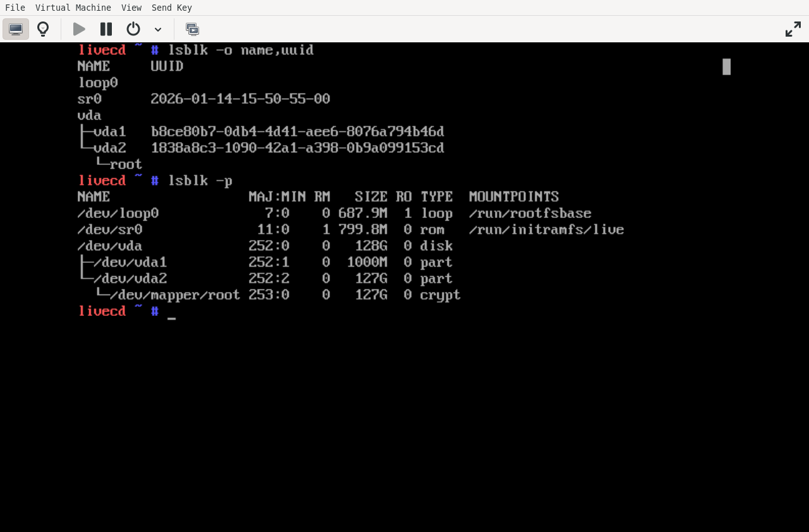Switch console to fullscreen mode

pos(793,29)
